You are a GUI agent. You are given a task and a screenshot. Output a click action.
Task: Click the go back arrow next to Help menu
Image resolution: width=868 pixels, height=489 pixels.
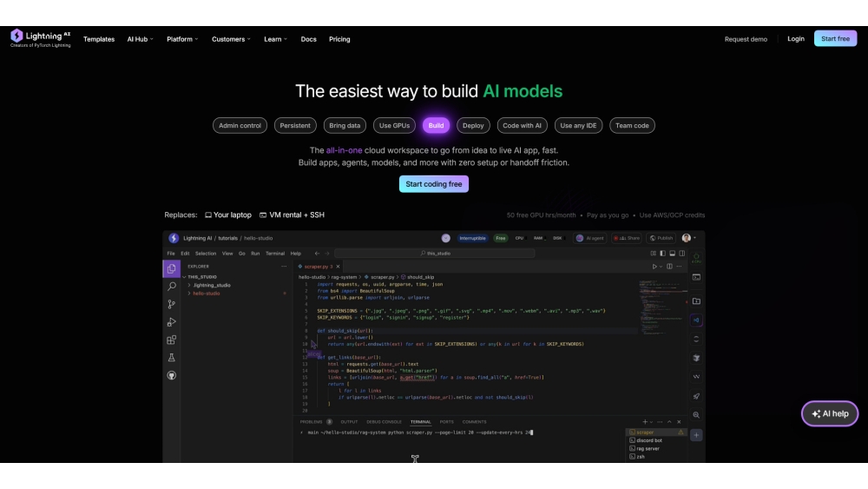tap(317, 253)
